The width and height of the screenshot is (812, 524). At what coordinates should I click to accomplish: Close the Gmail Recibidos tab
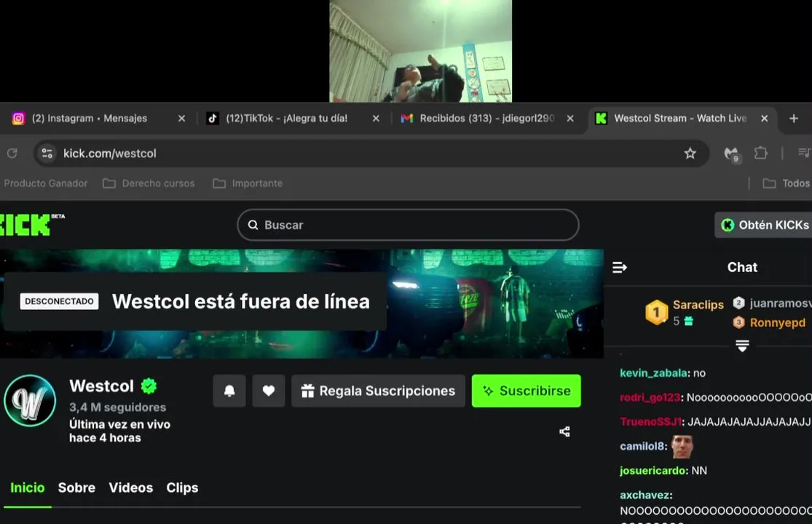570,119
